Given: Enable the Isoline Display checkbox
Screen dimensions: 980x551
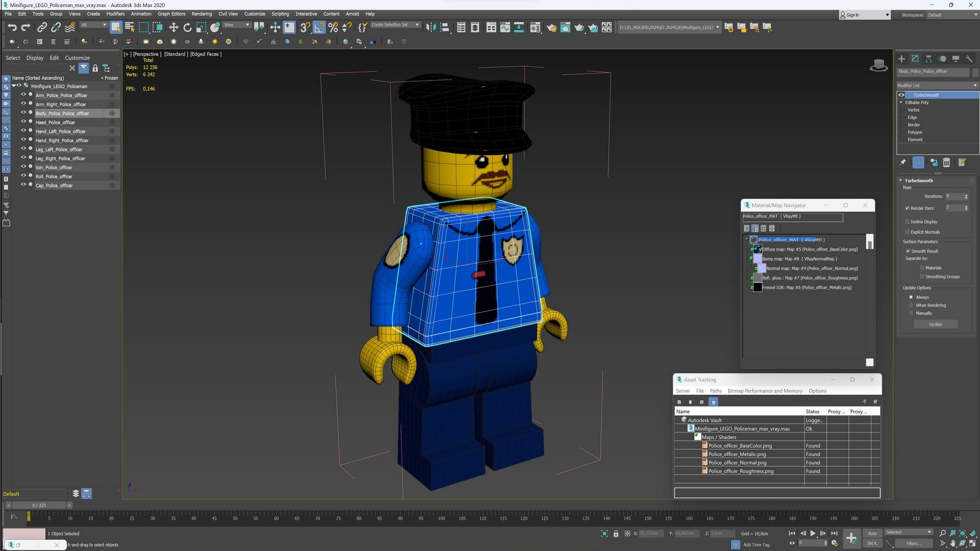Looking at the screenshot, I should pyautogui.click(x=908, y=222).
